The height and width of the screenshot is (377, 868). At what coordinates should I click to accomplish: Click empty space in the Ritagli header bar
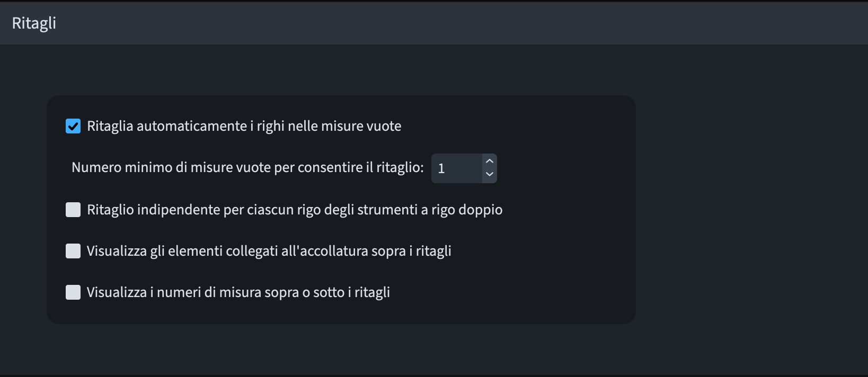(424, 23)
